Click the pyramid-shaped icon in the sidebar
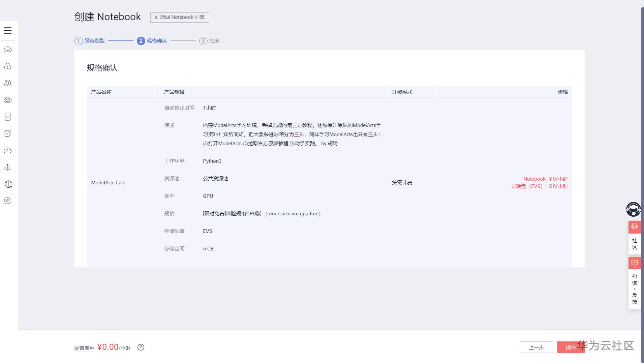 tap(8, 167)
